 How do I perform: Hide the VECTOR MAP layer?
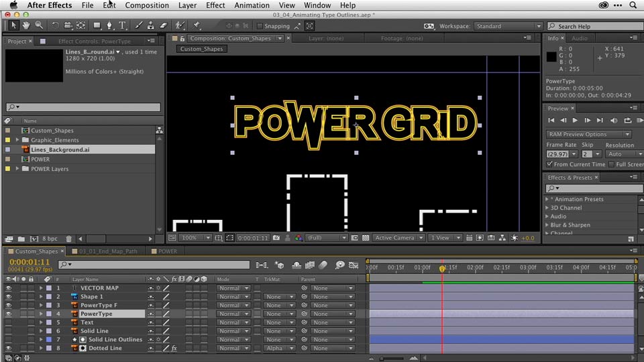point(9,288)
